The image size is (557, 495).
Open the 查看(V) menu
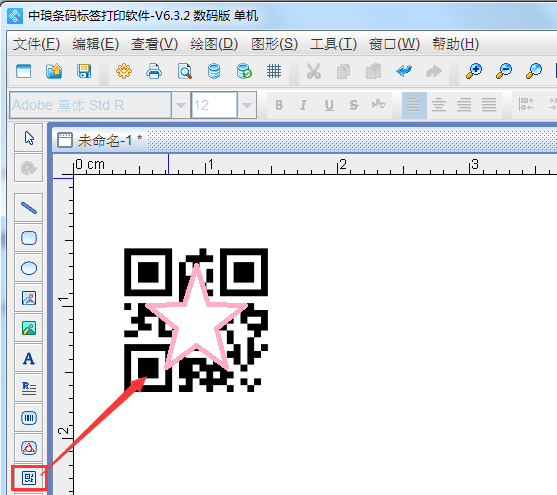coord(154,44)
